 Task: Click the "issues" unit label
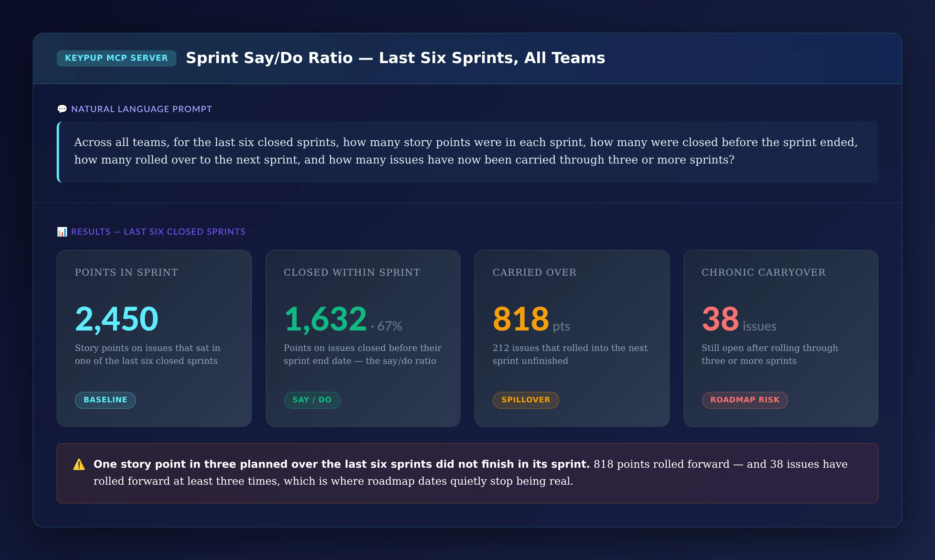click(x=759, y=326)
